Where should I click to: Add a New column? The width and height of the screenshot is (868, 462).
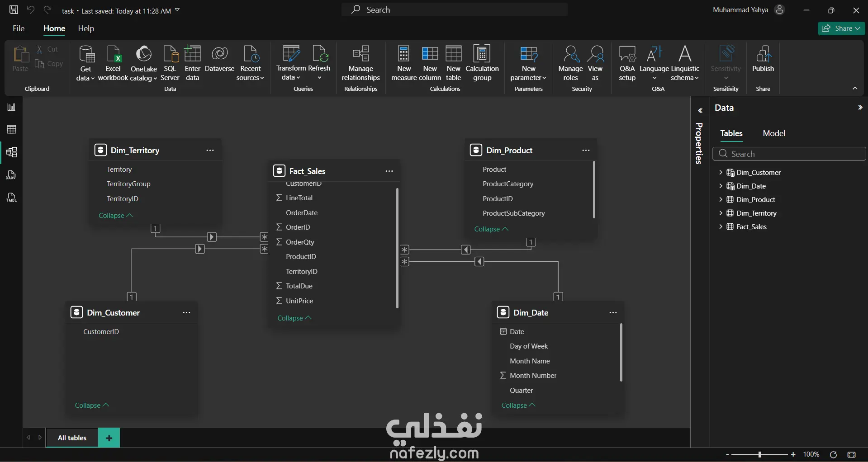pos(430,63)
